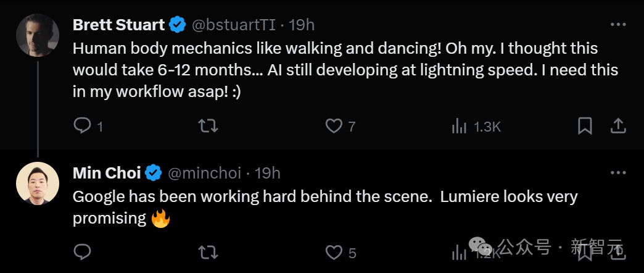The width and height of the screenshot is (644, 273).
Task: Like Brett Stuart's tweet
Action: (x=334, y=126)
